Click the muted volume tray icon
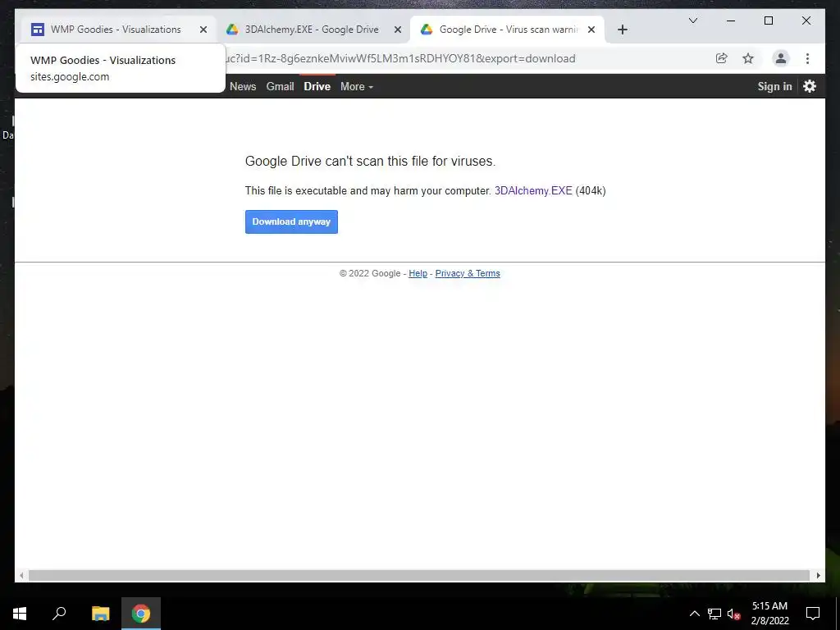Image resolution: width=840 pixels, height=630 pixels. 733,614
